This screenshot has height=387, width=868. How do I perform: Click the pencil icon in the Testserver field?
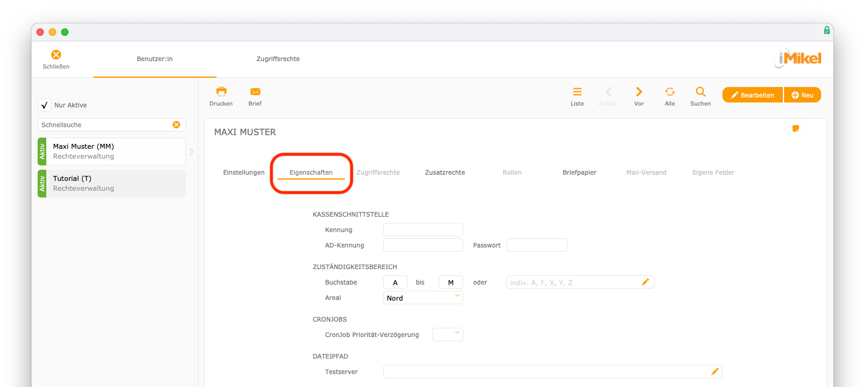(715, 372)
